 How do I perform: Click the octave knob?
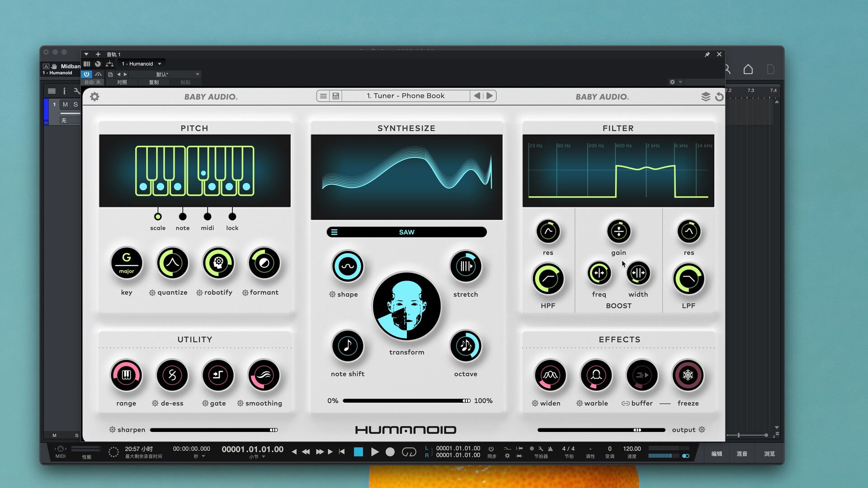(x=466, y=346)
